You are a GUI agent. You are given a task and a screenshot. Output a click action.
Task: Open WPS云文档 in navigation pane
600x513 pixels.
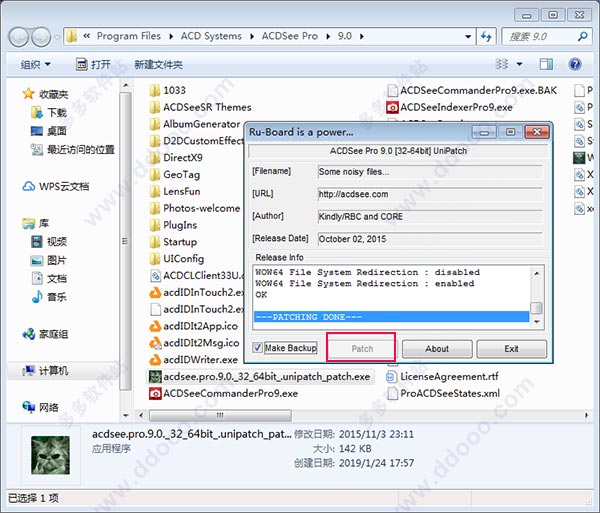56,186
